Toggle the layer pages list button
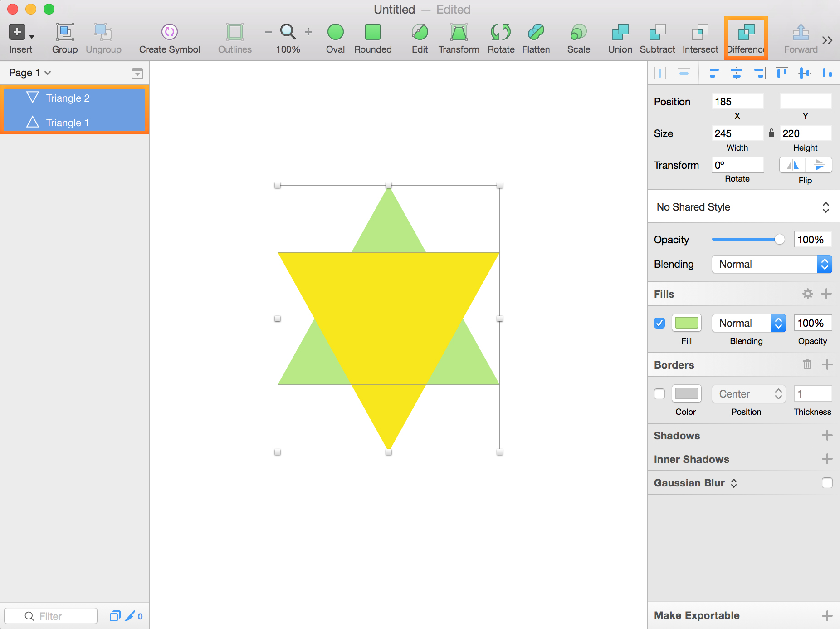This screenshot has width=840, height=629. [137, 73]
